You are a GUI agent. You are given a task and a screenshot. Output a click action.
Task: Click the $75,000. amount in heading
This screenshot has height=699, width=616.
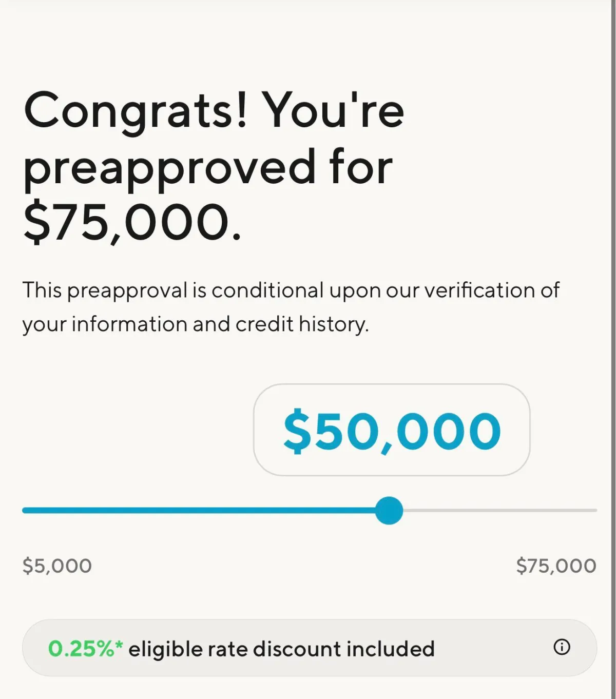pyautogui.click(x=132, y=222)
